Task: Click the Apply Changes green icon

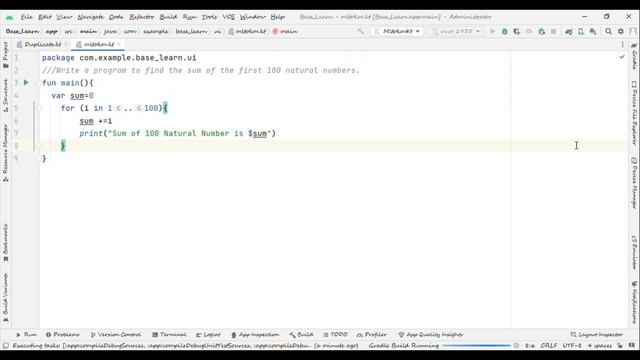Action: 542,31
